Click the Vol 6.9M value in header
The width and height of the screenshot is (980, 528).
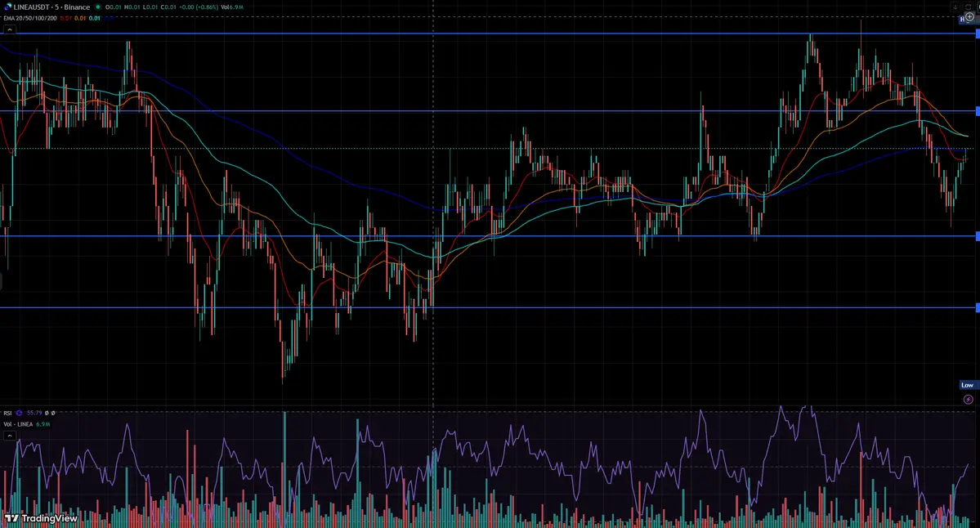pos(232,7)
